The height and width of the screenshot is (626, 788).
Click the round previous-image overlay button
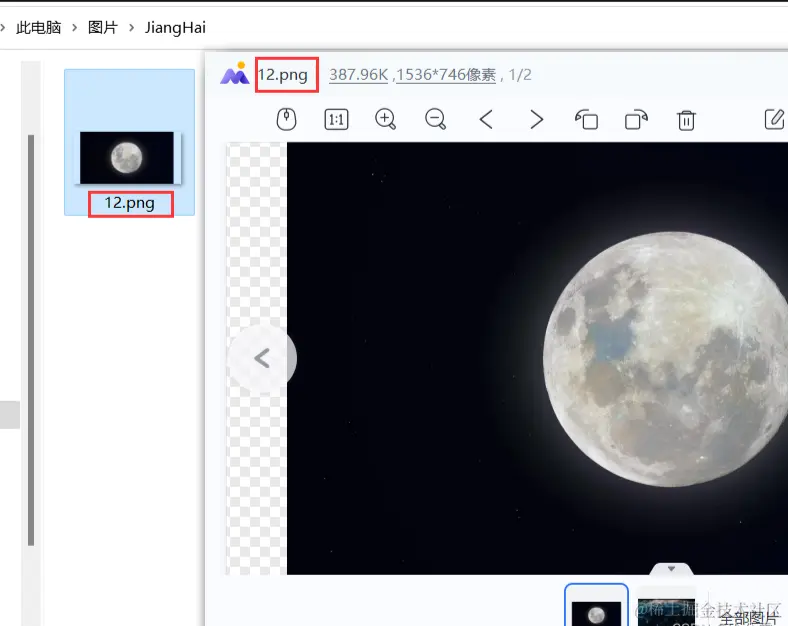[262, 359]
